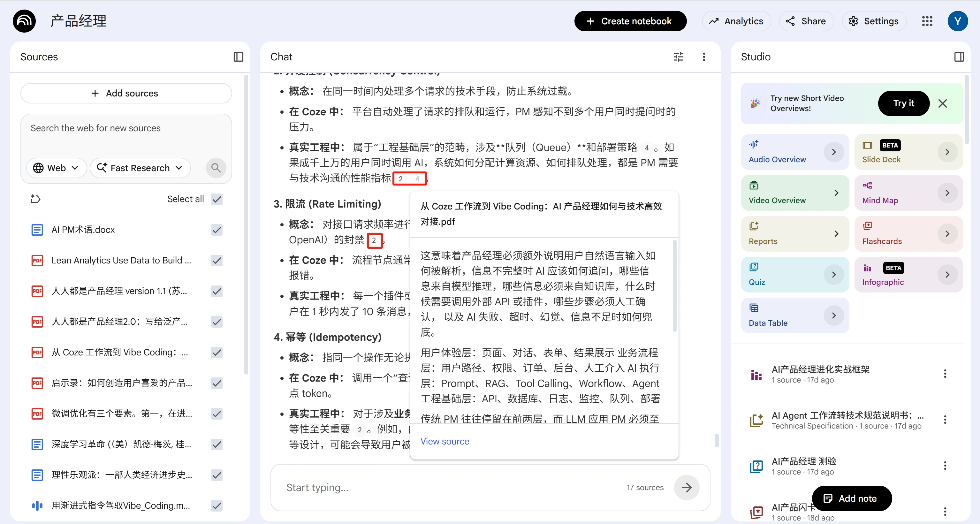980x524 pixels.
Task: Open options for AI Agent 工作流转技术规范说明书
Action: pyautogui.click(x=945, y=420)
